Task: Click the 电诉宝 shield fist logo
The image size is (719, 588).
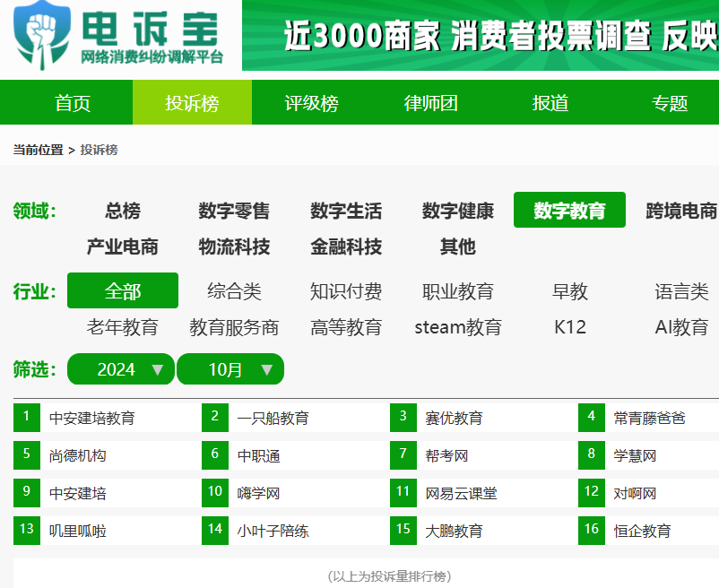Action: coord(42,36)
